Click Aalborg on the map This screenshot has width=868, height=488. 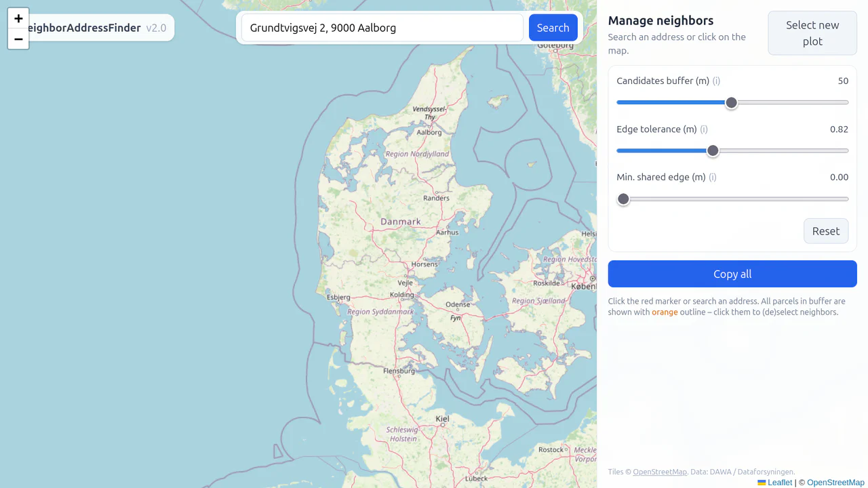(x=429, y=132)
